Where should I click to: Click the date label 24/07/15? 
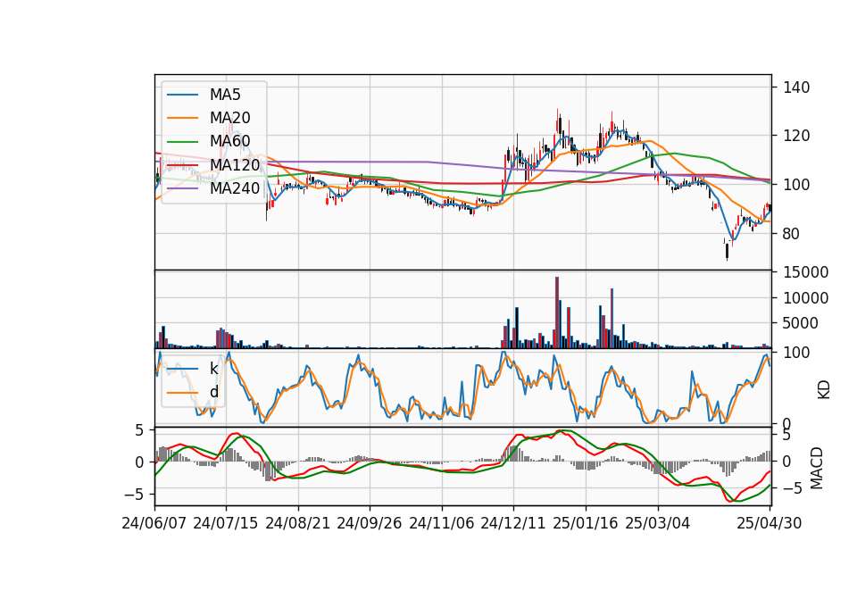pos(226,523)
